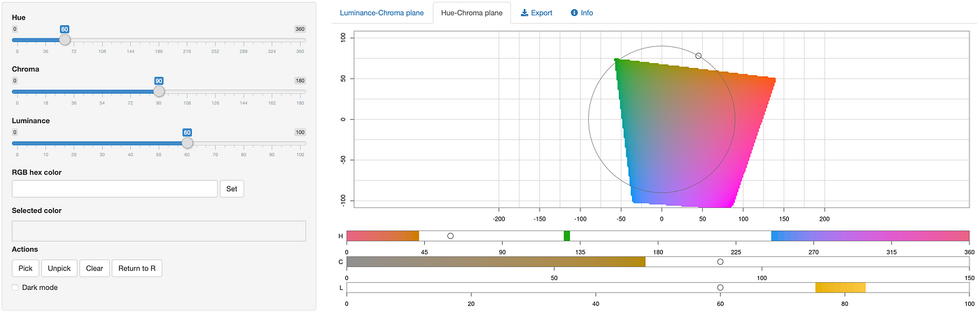Click the blue-purple gradient on the H bar
Screen dimensions: 980x313
[870, 236]
